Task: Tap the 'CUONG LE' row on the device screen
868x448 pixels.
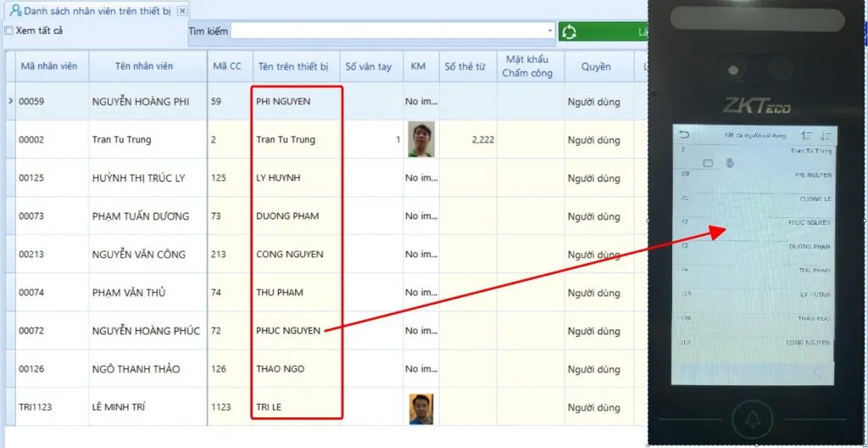Action: [x=754, y=204]
